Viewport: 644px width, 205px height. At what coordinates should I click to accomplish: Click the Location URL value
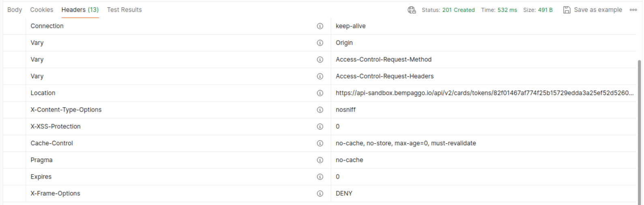click(x=485, y=93)
